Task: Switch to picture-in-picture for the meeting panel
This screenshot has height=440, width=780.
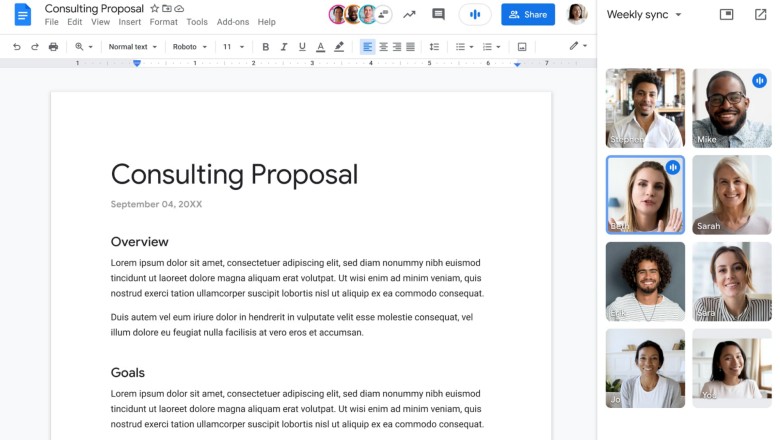Action: (726, 15)
